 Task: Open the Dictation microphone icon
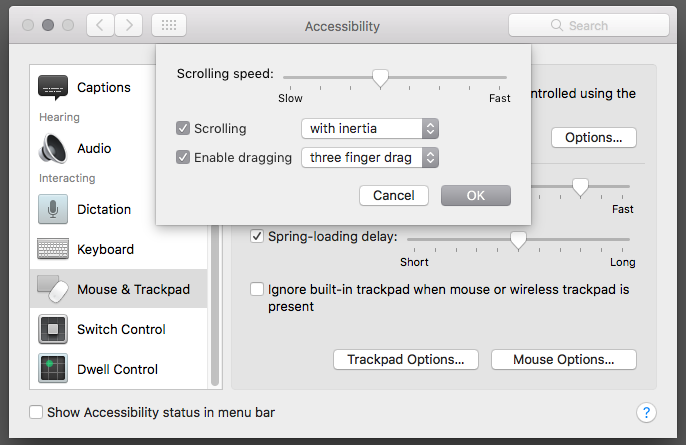pyautogui.click(x=53, y=209)
